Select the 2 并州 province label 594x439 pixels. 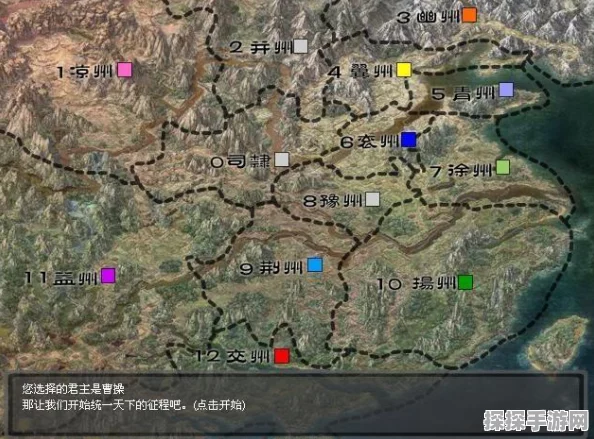261,48
